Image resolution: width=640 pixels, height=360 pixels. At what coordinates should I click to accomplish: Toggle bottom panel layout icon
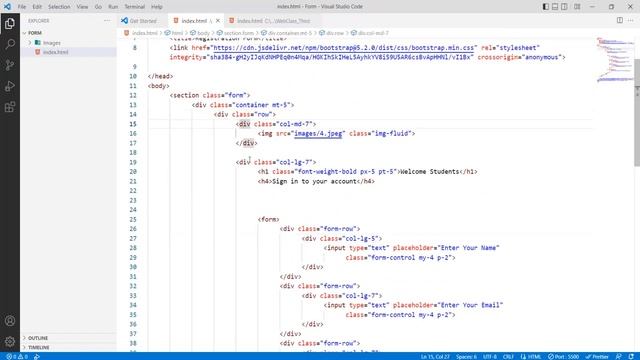point(555,7)
